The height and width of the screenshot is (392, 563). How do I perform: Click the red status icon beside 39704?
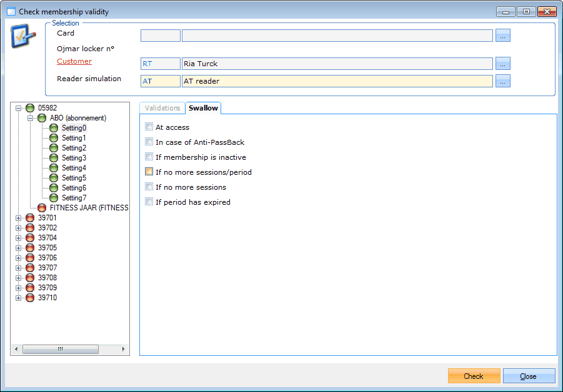click(x=30, y=238)
